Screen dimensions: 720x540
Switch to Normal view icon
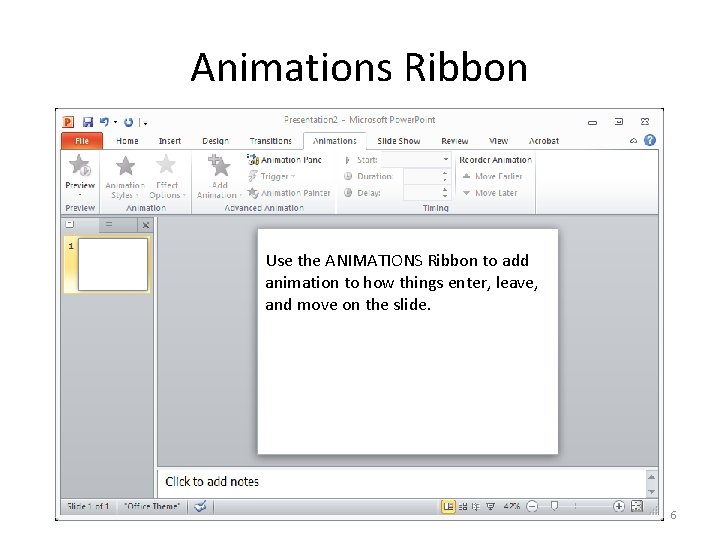point(448,506)
